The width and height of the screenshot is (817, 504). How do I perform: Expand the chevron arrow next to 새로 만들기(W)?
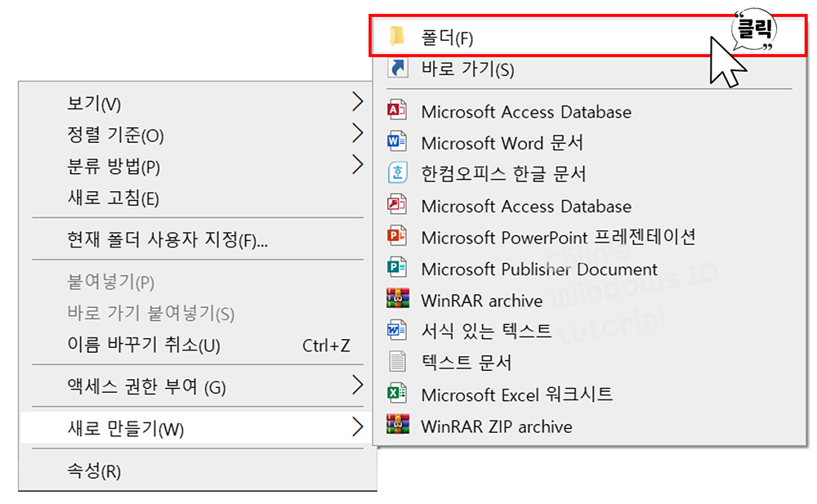pyautogui.click(x=357, y=427)
